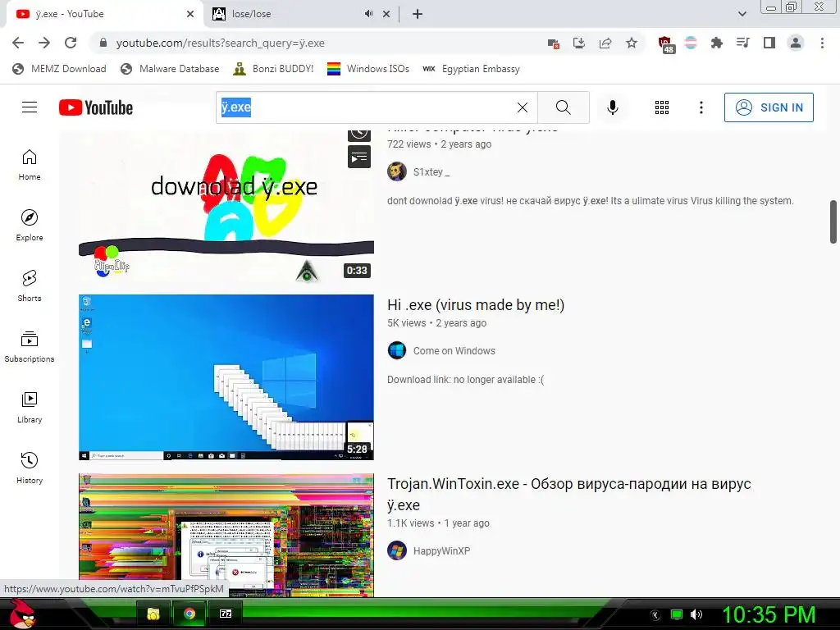Open Library in YouTube sidebar

point(30,407)
